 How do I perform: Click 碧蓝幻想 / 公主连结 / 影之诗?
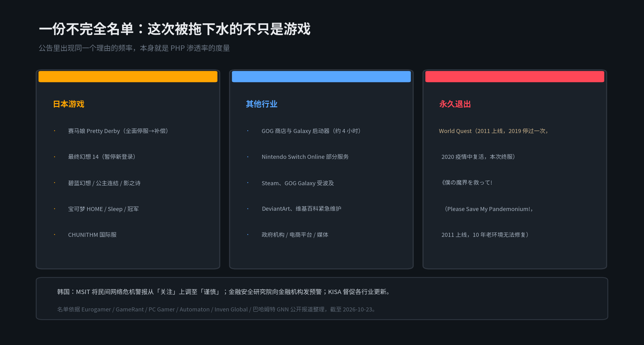104,183
